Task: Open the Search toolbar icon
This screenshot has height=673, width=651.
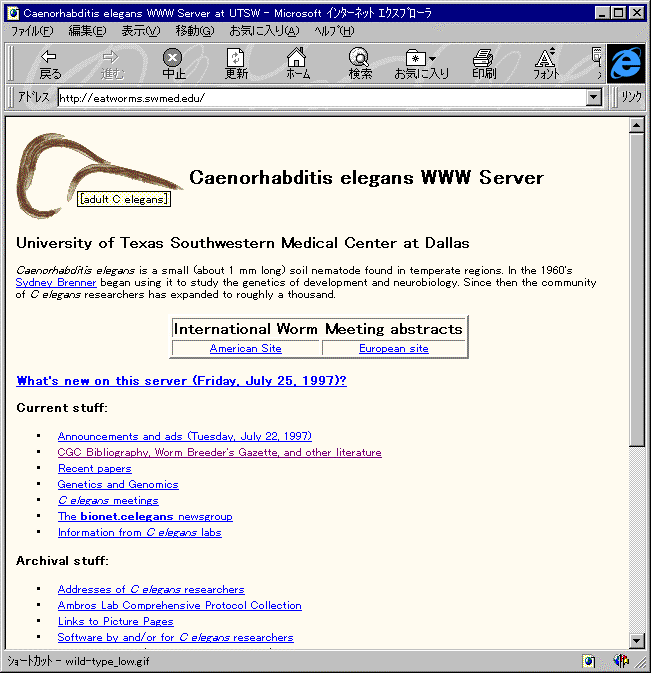Action: click(359, 64)
